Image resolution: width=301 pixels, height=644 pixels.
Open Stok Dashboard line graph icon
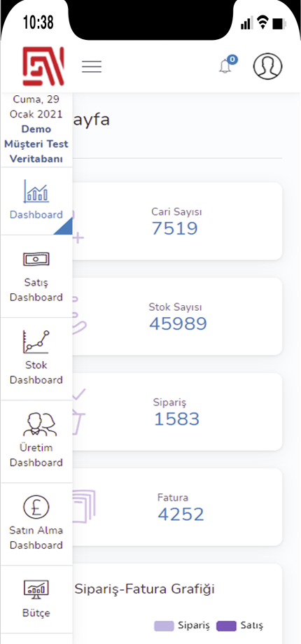click(36, 342)
